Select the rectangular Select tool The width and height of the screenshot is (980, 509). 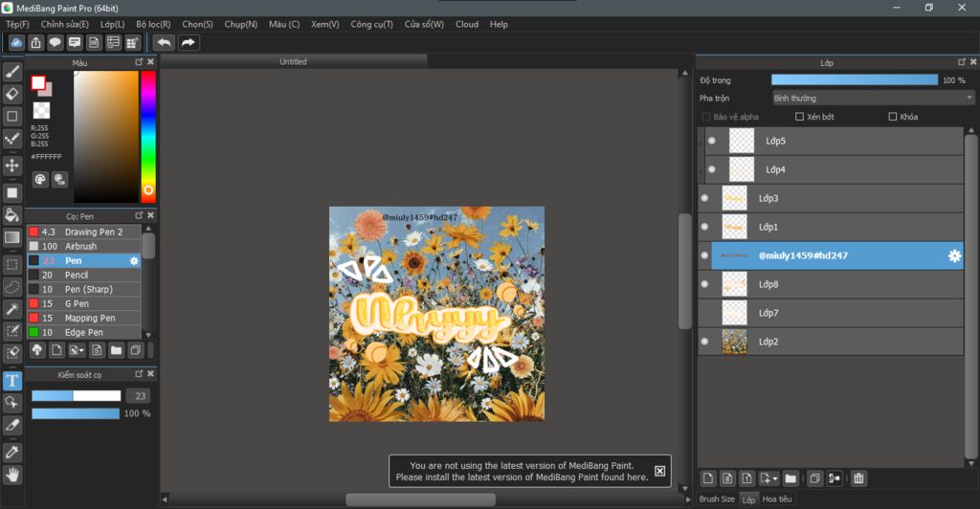[11, 265]
